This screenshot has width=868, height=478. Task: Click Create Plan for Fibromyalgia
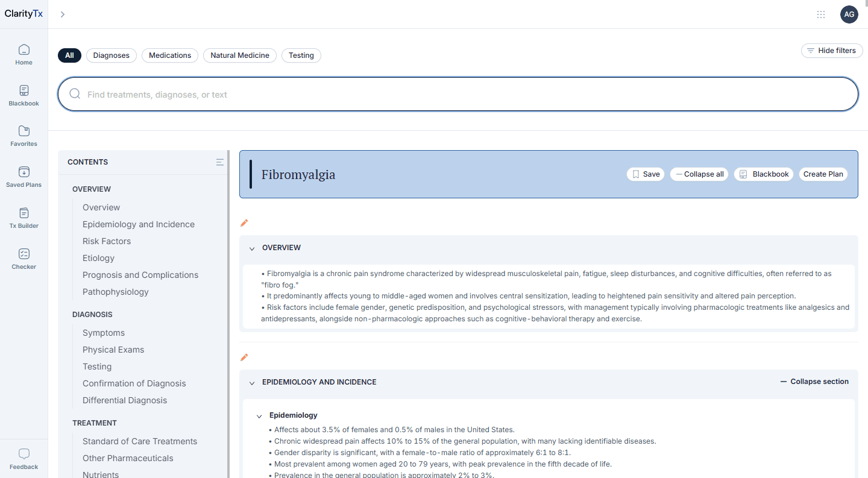click(x=823, y=174)
